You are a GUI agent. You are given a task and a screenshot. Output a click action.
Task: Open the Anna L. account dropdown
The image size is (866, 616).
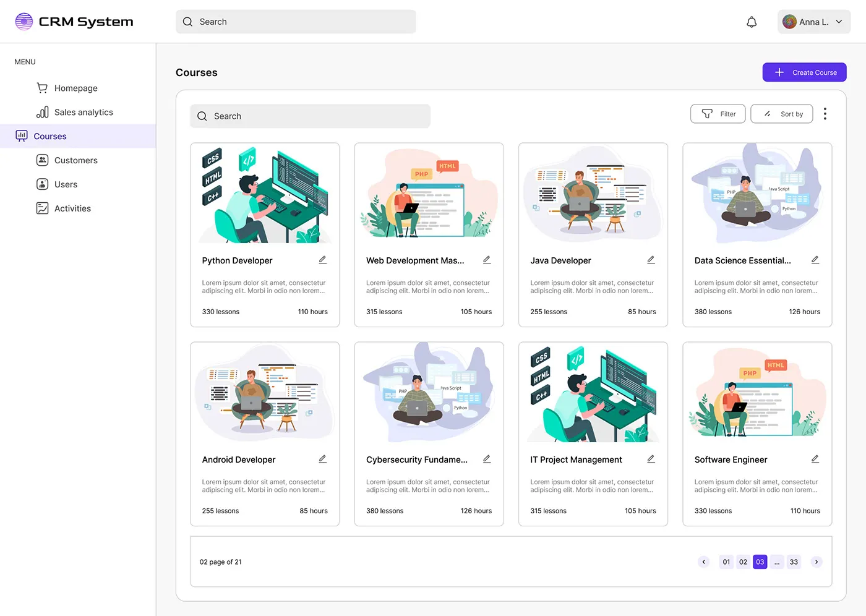click(x=814, y=21)
